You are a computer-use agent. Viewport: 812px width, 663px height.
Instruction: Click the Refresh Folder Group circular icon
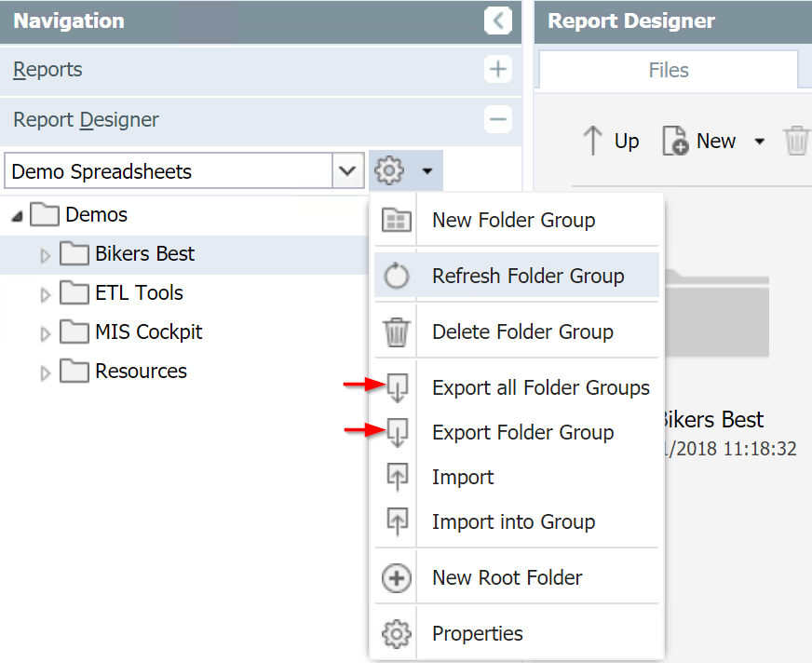point(397,277)
